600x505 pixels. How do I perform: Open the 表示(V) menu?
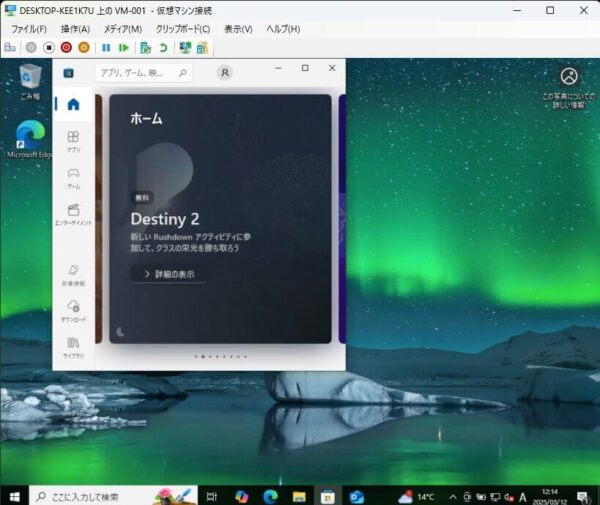[238, 29]
